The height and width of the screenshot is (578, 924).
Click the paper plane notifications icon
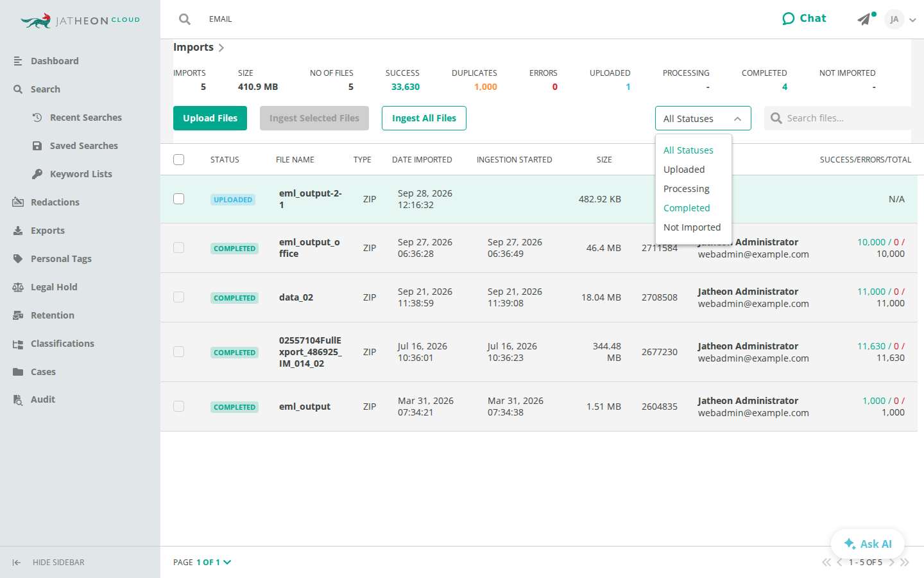point(864,19)
